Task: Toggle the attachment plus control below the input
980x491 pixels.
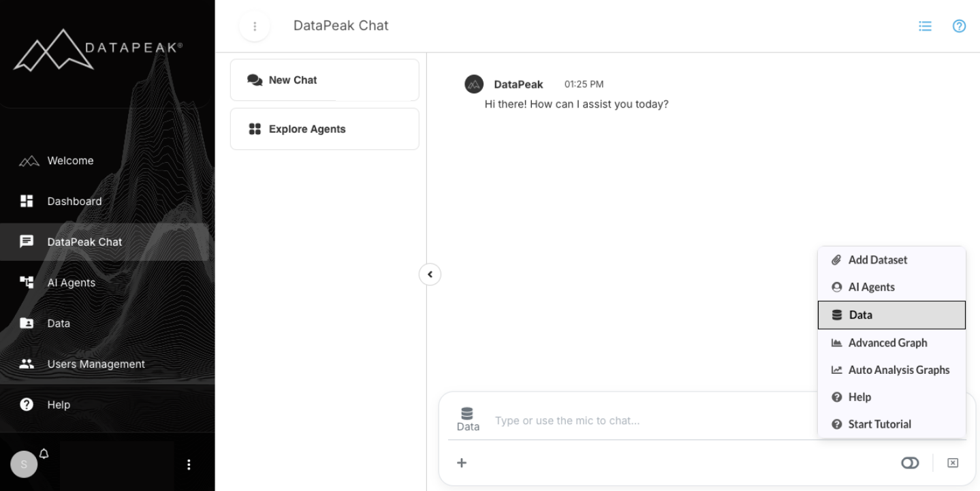Action: tap(462, 462)
